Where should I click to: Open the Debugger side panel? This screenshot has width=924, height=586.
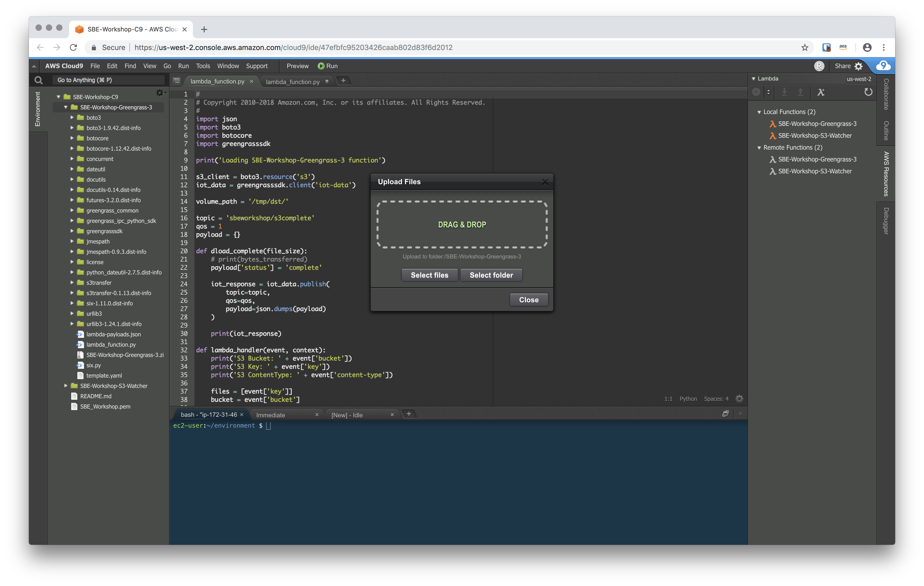pyautogui.click(x=886, y=221)
